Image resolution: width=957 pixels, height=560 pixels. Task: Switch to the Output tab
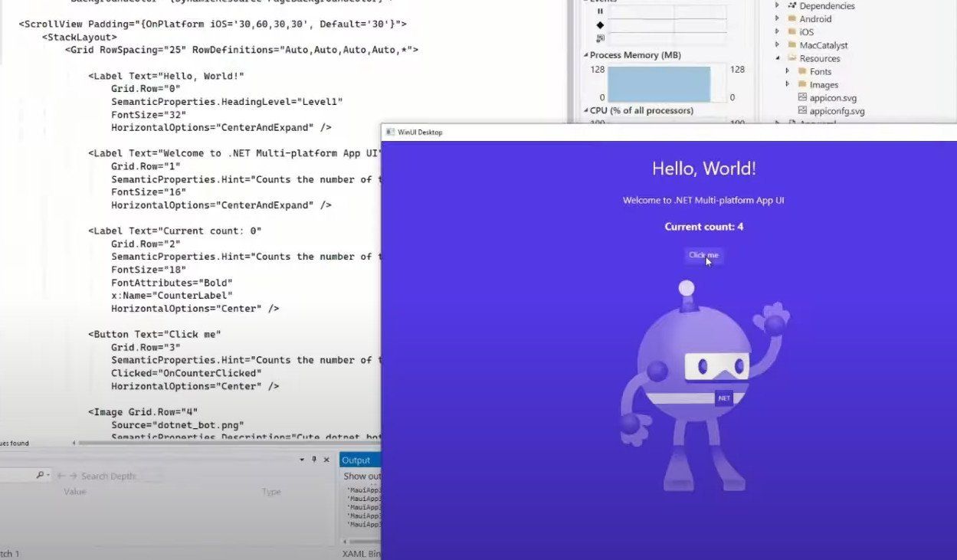359,460
